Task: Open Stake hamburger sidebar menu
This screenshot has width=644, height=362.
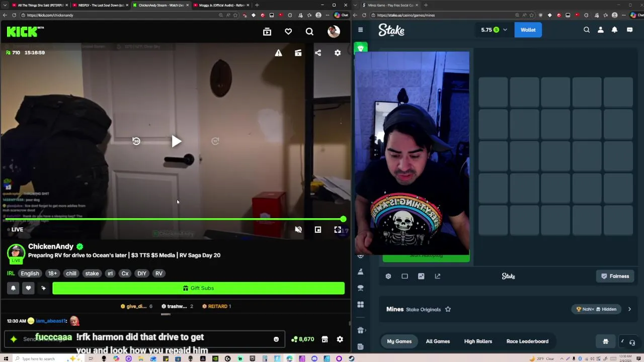Action: click(360, 30)
